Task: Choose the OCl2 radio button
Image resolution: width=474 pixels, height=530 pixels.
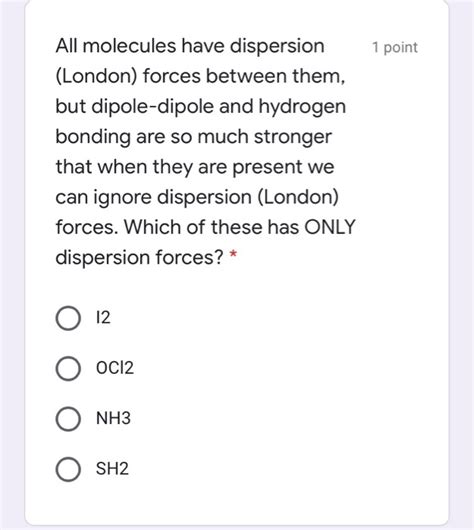Action: [x=68, y=368]
